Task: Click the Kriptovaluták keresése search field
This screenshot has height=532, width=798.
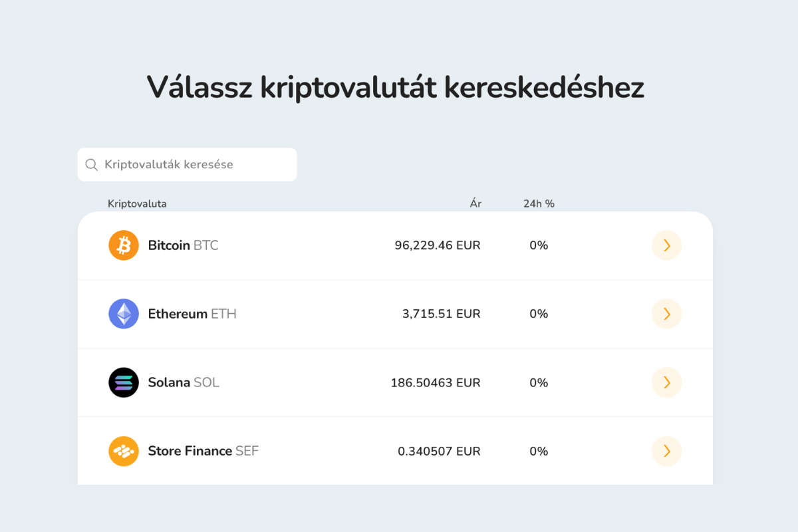Action: click(186, 164)
